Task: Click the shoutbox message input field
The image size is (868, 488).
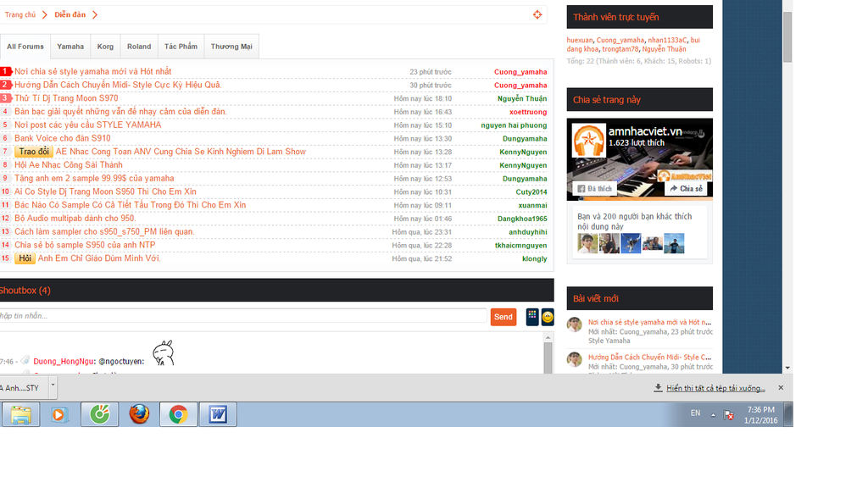Action: click(242, 316)
